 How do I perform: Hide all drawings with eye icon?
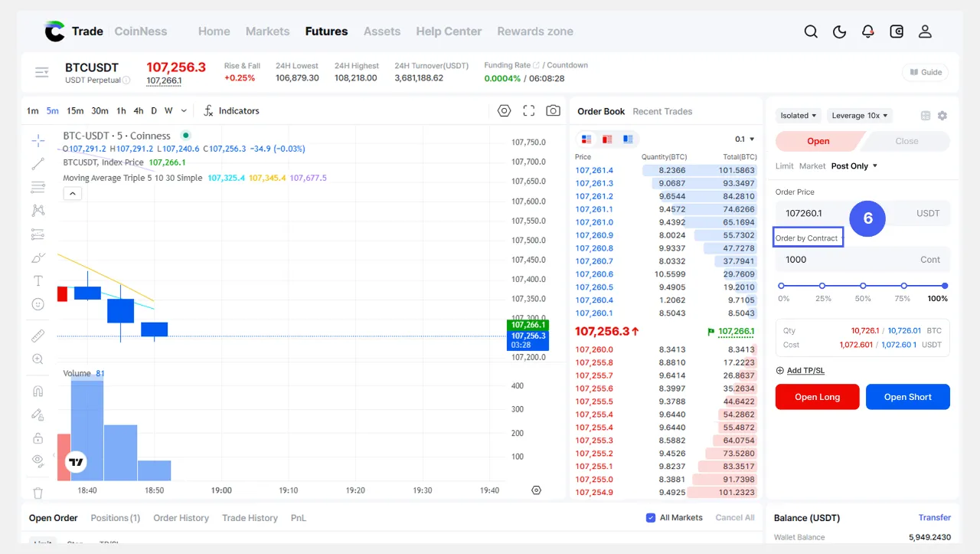38,460
